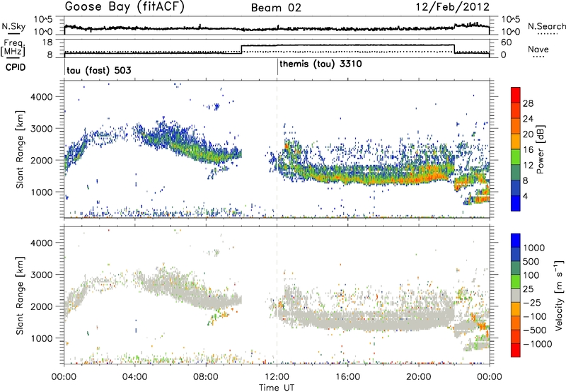The width and height of the screenshot is (566, 392).
Task: Select the 'themis (tau) 3310' CPID entry
Action: coord(320,64)
